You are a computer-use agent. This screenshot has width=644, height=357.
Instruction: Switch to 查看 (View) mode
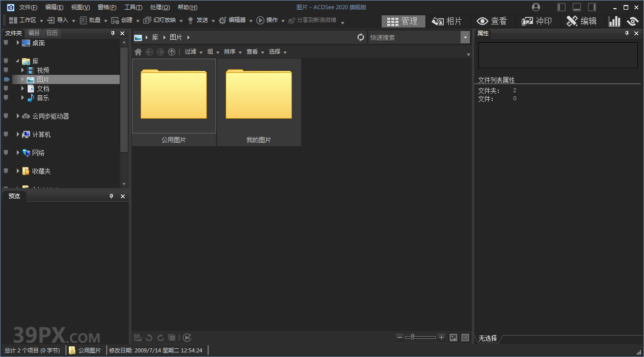click(x=492, y=21)
